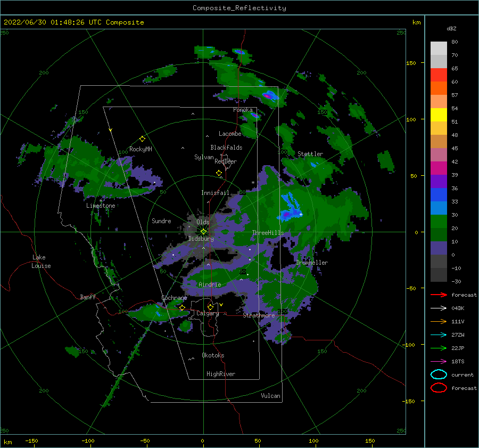Image resolution: width=479 pixels, height=448 pixels.
Task: Click the HighRiver label
Action: point(221,374)
